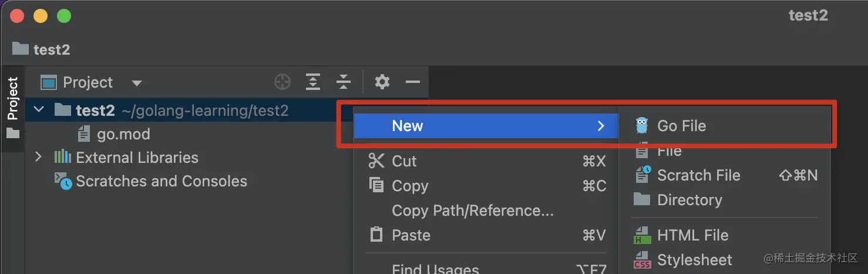Click the locate target crosshair icon
This screenshot has height=274, width=868.
pyautogui.click(x=282, y=82)
